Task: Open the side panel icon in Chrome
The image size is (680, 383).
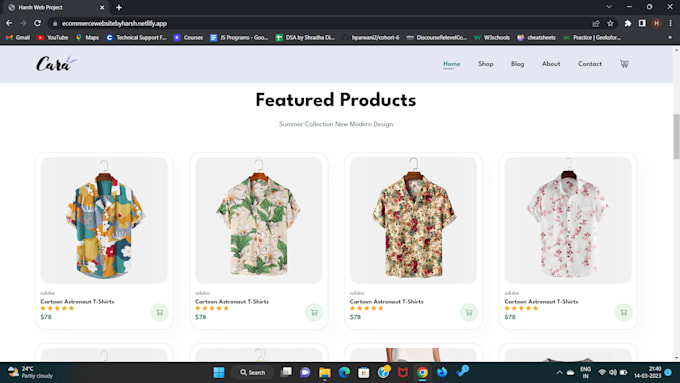Action: tap(642, 23)
